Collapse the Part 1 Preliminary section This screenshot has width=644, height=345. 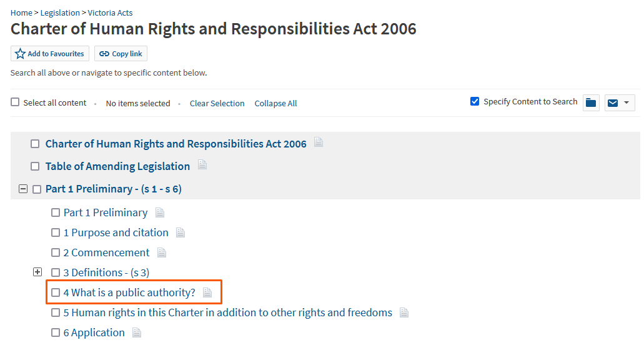[x=23, y=189]
